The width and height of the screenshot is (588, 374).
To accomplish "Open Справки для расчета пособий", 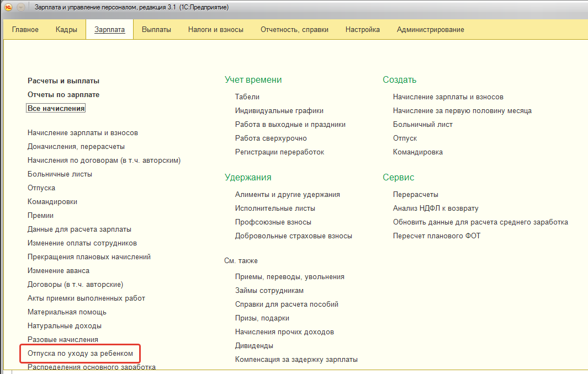I will point(287,304).
